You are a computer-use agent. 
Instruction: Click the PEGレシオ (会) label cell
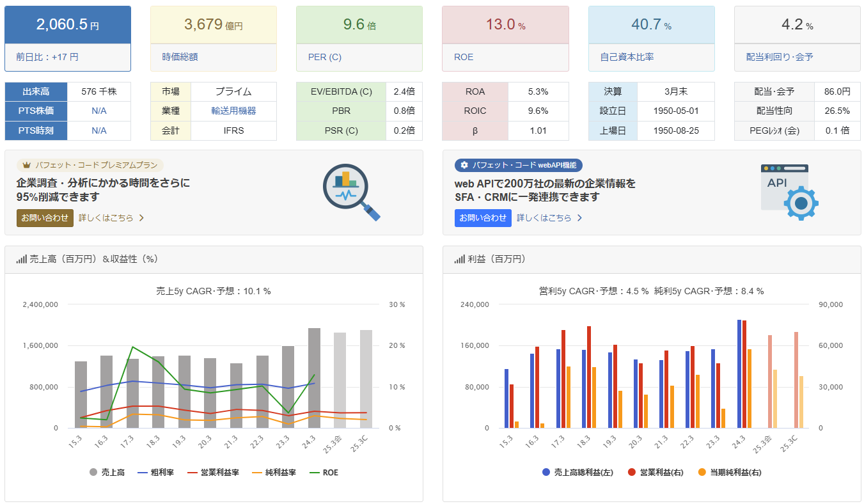click(x=774, y=130)
